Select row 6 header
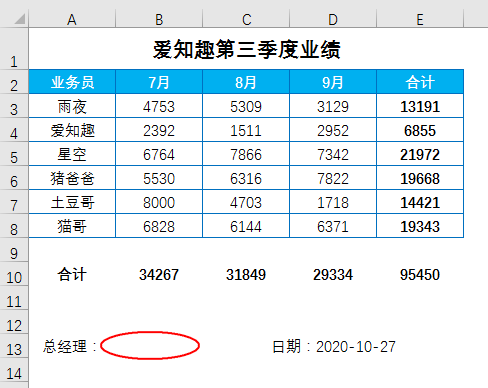The width and height of the screenshot is (488, 388). coord(14,178)
